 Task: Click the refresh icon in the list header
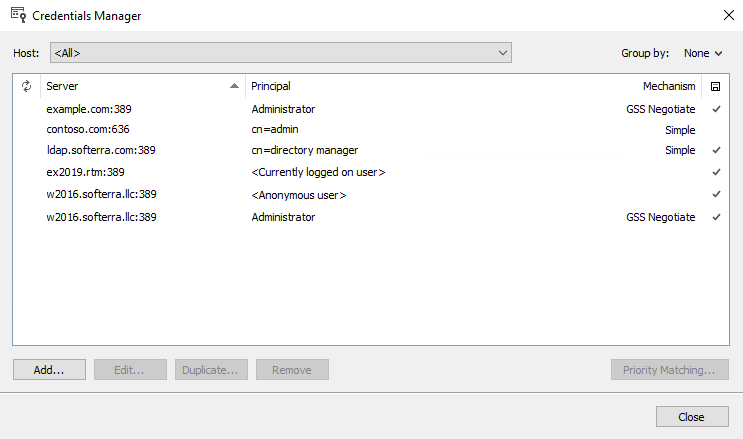27,86
